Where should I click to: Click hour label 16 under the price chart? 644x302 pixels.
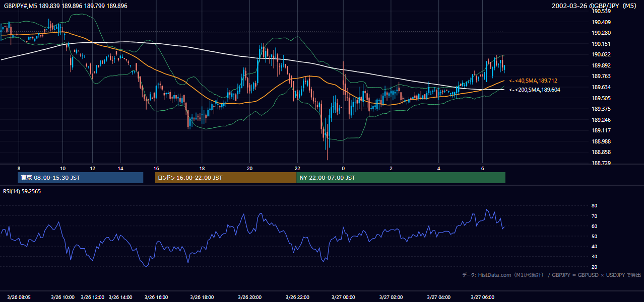[x=156, y=169]
